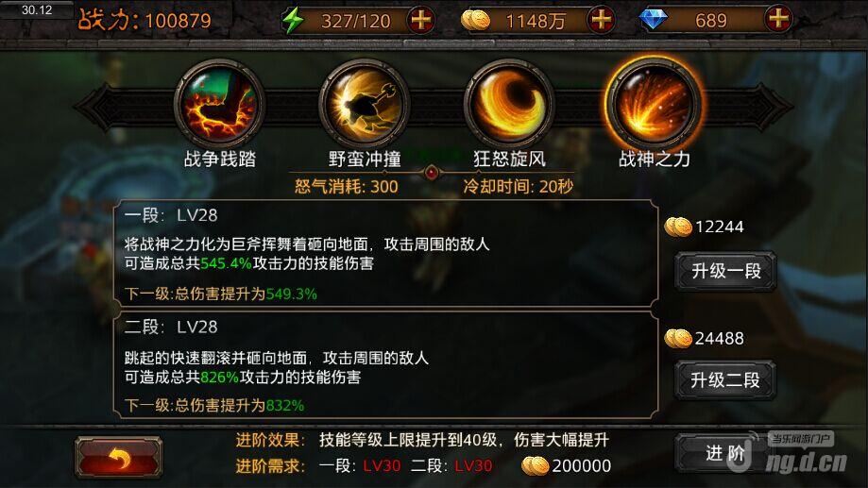Click the green lightning energy icon

293,21
